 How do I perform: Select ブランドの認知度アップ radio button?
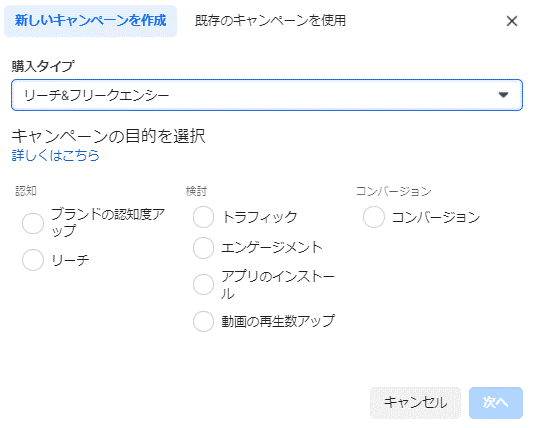33,223
